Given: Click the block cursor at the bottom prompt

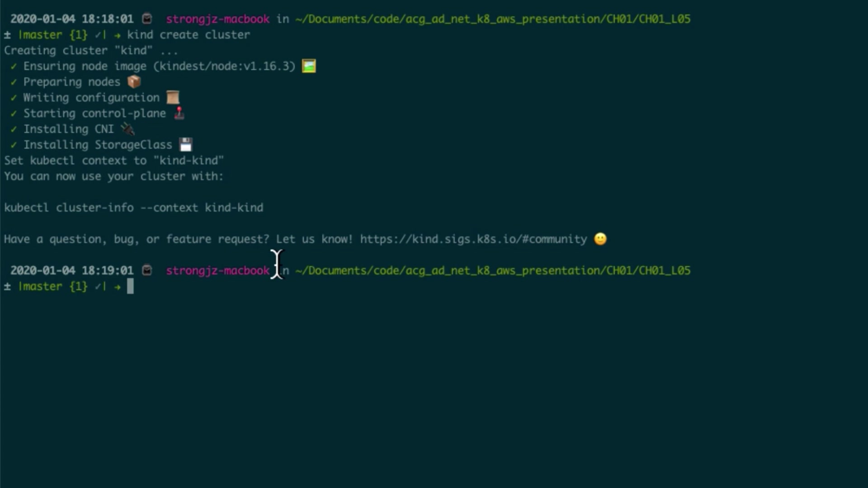Looking at the screenshot, I should (130, 286).
